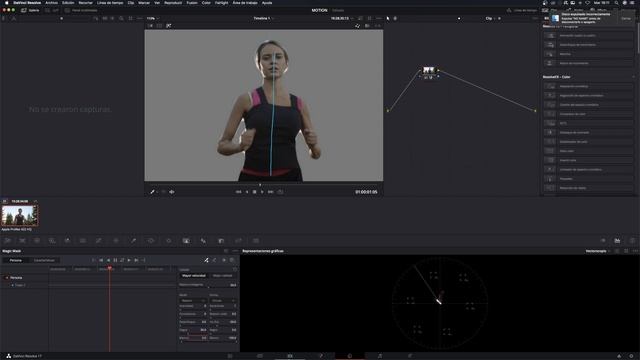Screen dimensions: 640x360
Task: Open the Vectorscopio scope type dropdown
Action: 598,251
